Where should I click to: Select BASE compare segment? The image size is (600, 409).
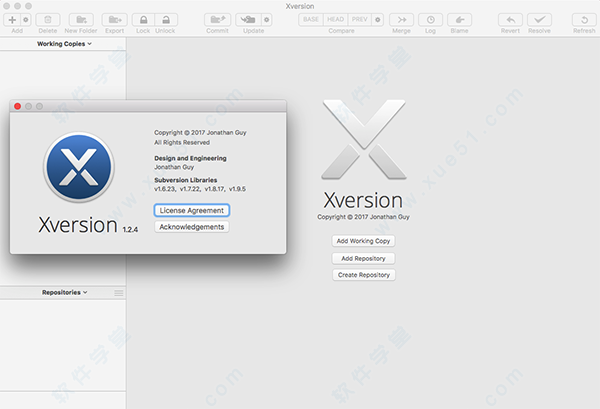pos(311,20)
